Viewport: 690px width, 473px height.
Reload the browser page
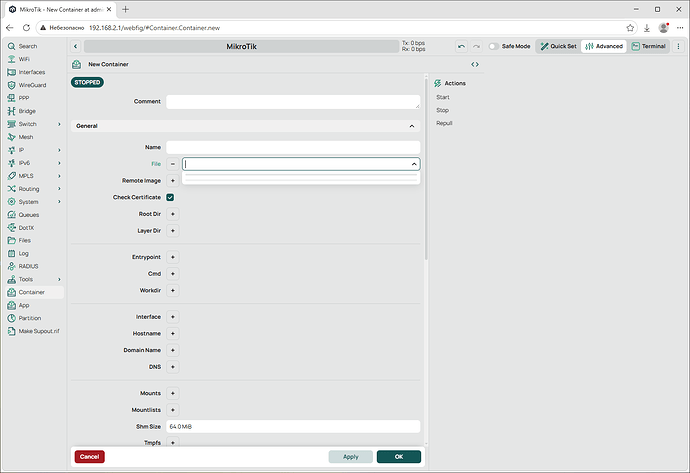coord(26,28)
